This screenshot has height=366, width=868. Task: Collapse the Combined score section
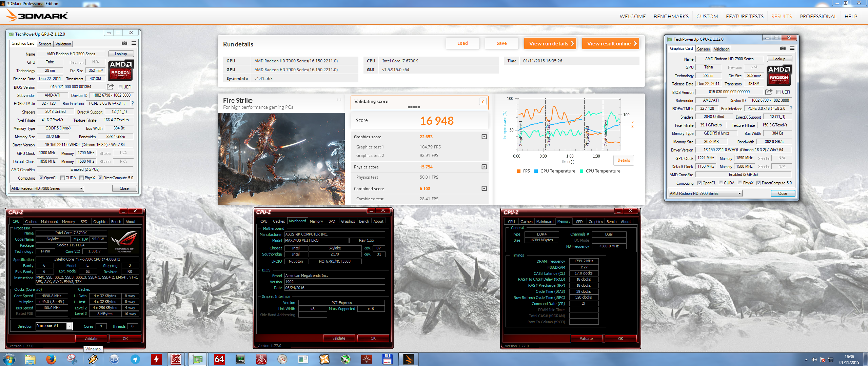tap(484, 188)
